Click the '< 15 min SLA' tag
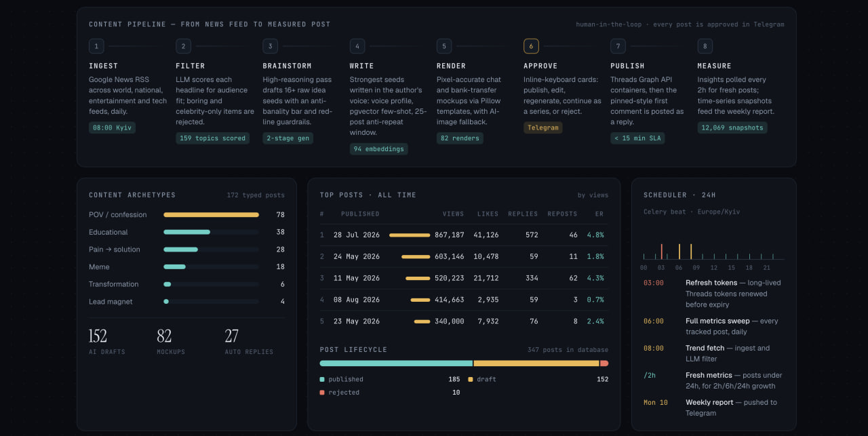The width and height of the screenshot is (868, 436). 637,138
